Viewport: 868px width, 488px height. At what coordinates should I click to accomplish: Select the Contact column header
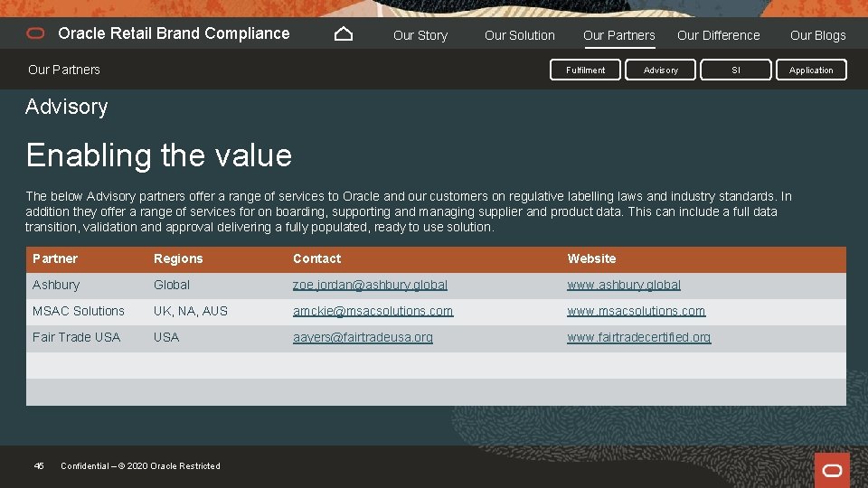point(316,258)
